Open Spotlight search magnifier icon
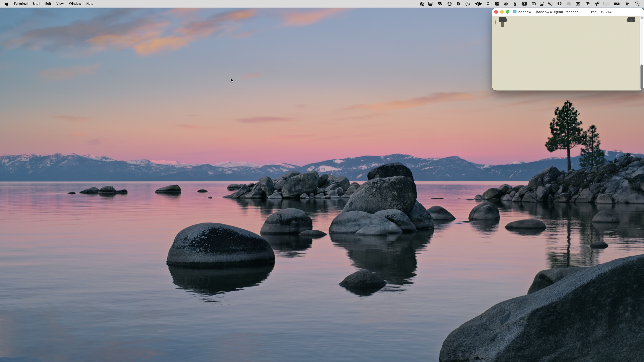This screenshot has height=362, width=644. point(488,4)
